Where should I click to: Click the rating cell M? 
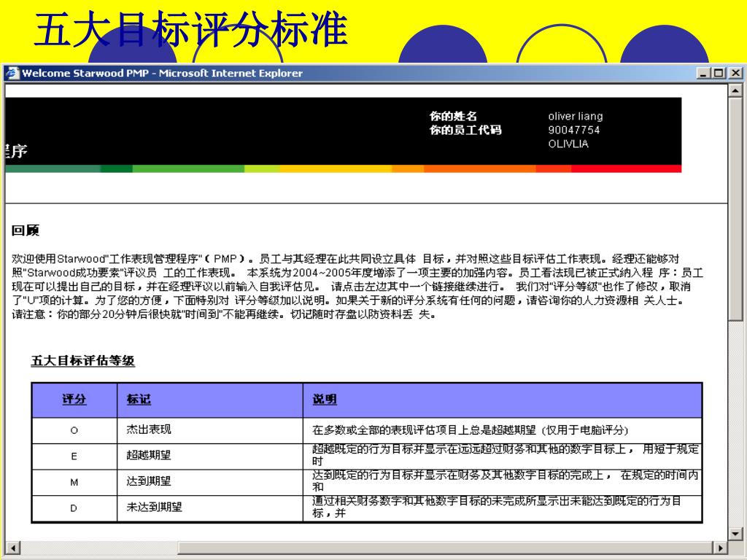(x=74, y=483)
